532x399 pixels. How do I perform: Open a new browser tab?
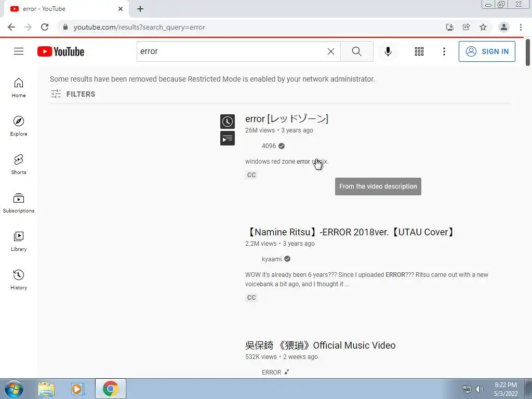[140, 9]
